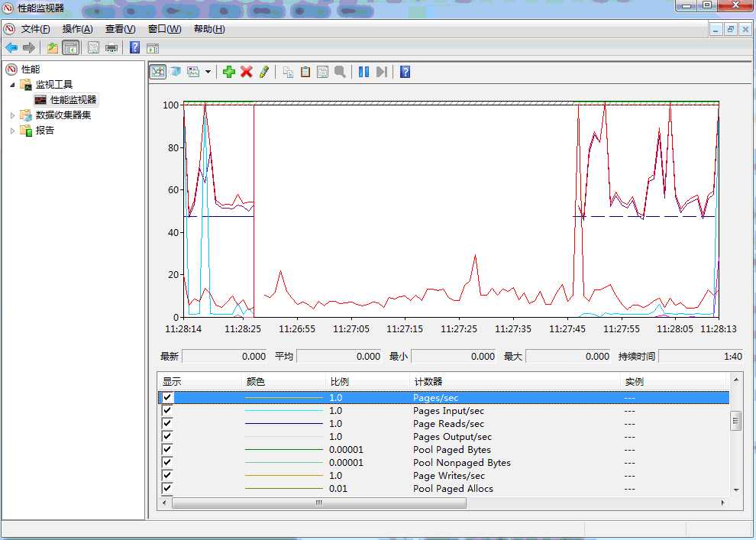Select the 性能 root node
The height and width of the screenshot is (540, 756).
click(31, 70)
